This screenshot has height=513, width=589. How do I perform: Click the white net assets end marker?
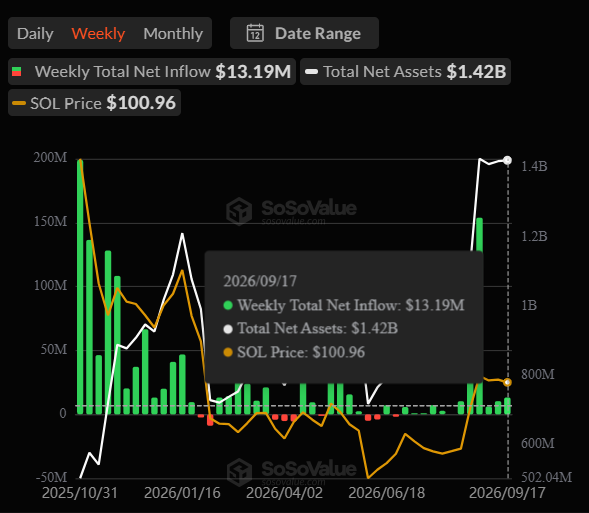point(507,160)
